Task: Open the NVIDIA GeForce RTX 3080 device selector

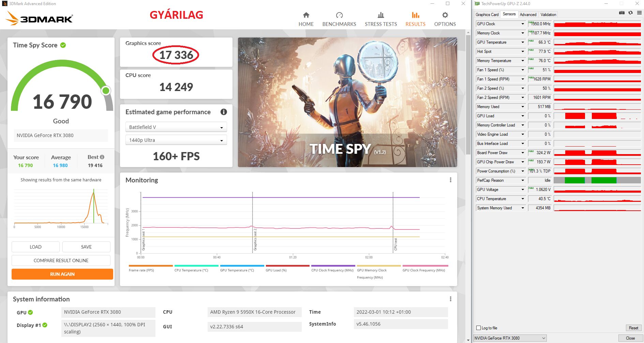Action: [x=510, y=338]
